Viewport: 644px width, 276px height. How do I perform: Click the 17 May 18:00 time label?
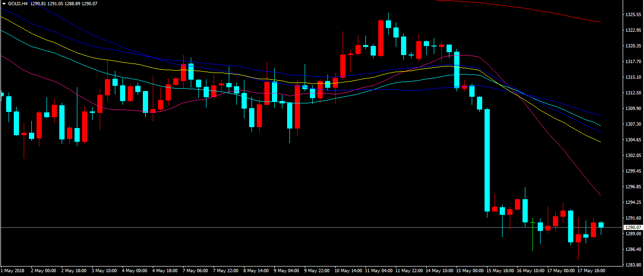click(591, 271)
